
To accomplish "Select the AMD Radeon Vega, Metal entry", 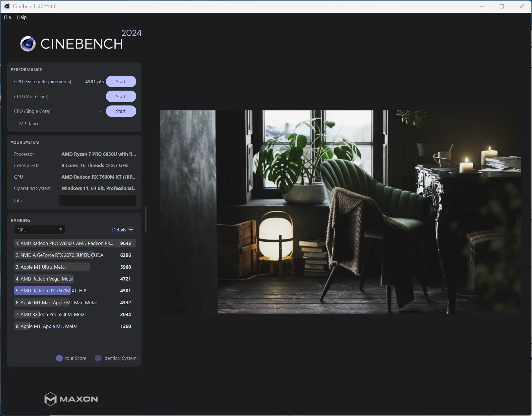I will coord(75,279).
